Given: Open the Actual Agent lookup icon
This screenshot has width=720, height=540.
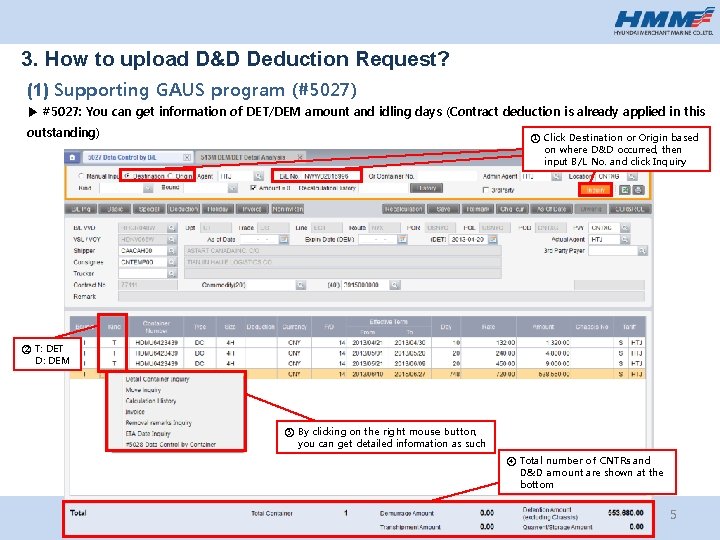Looking at the screenshot, I should click(x=625, y=239).
